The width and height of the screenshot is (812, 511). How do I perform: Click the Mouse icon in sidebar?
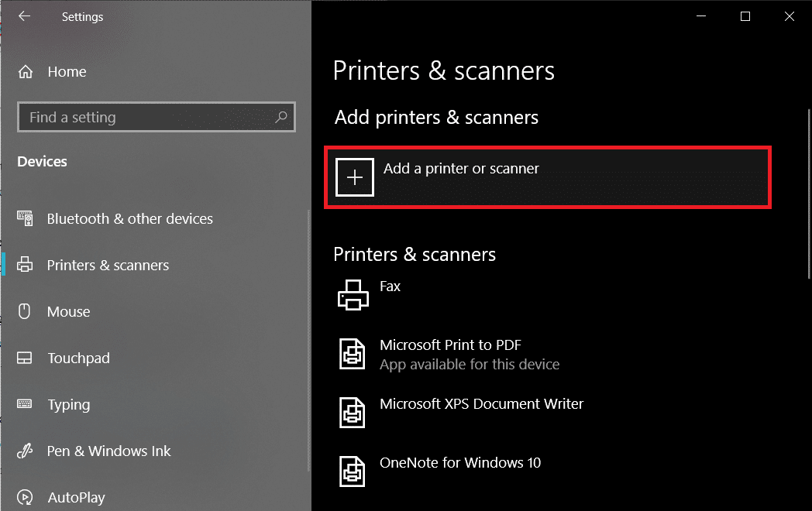pos(25,311)
